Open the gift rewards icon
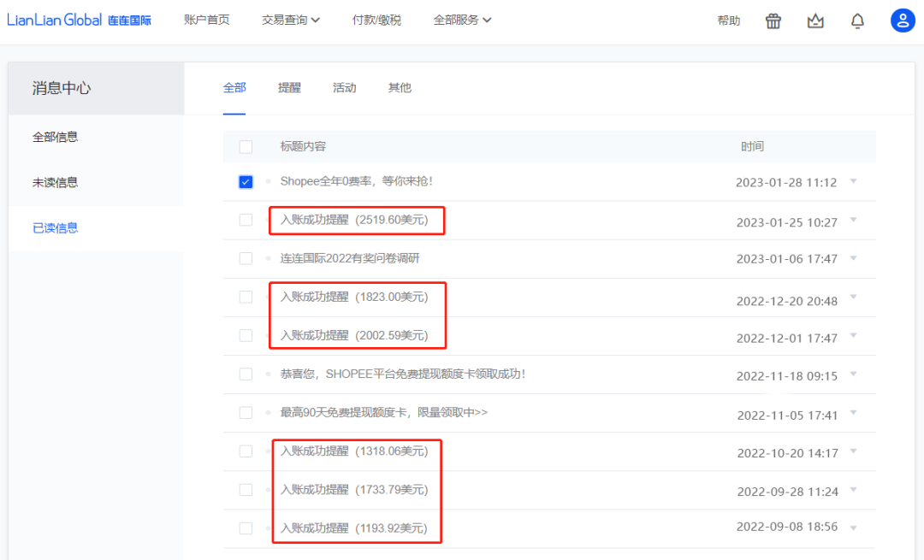924x560 pixels. [x=773, y=21]
